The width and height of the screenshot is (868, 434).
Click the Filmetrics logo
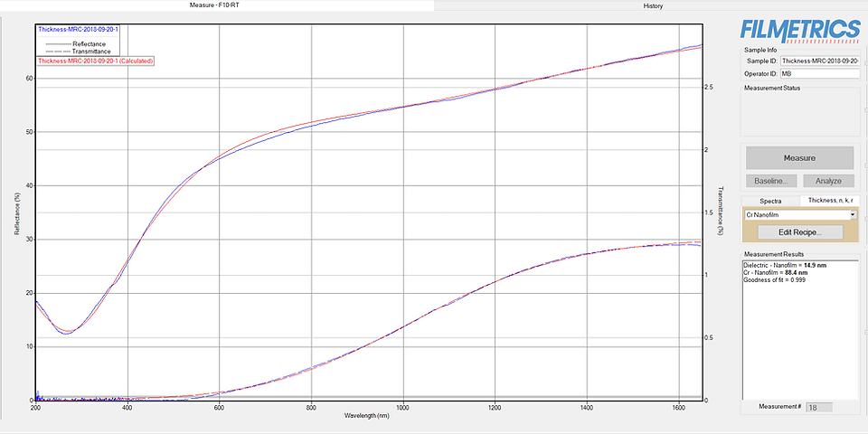tap(798, 28)
